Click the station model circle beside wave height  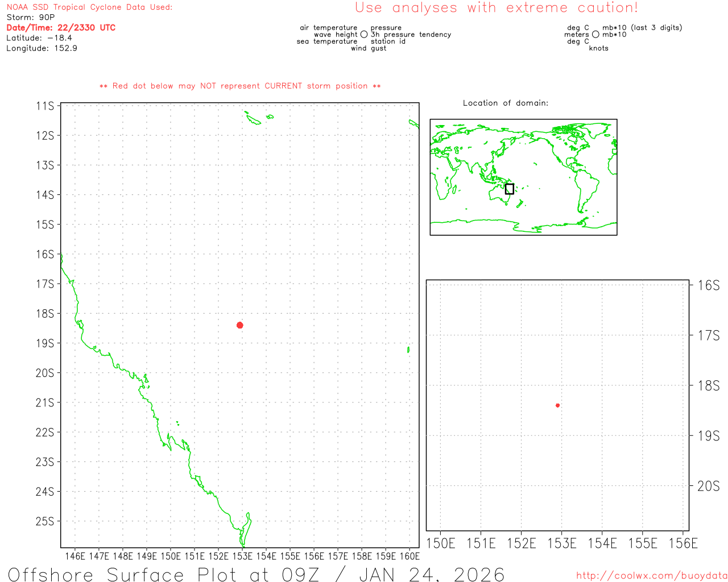point(364,35)
